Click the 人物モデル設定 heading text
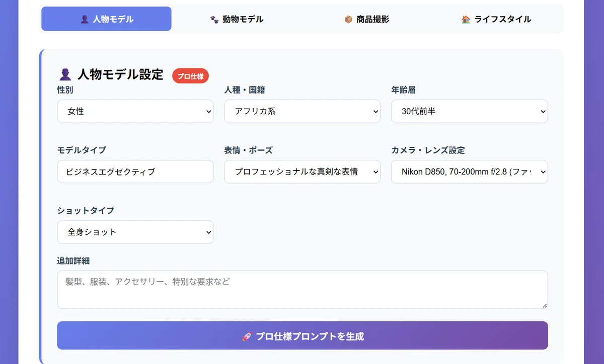The height and width of the screenshot is (364, 604). (120, 75)
